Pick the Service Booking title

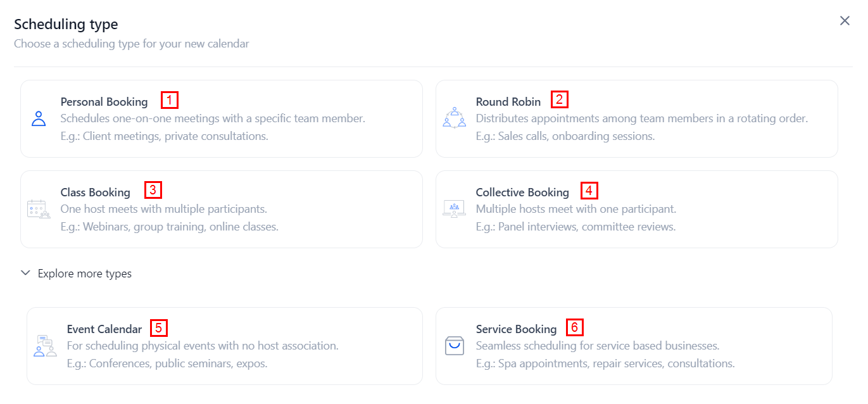[x=516, y=329]
